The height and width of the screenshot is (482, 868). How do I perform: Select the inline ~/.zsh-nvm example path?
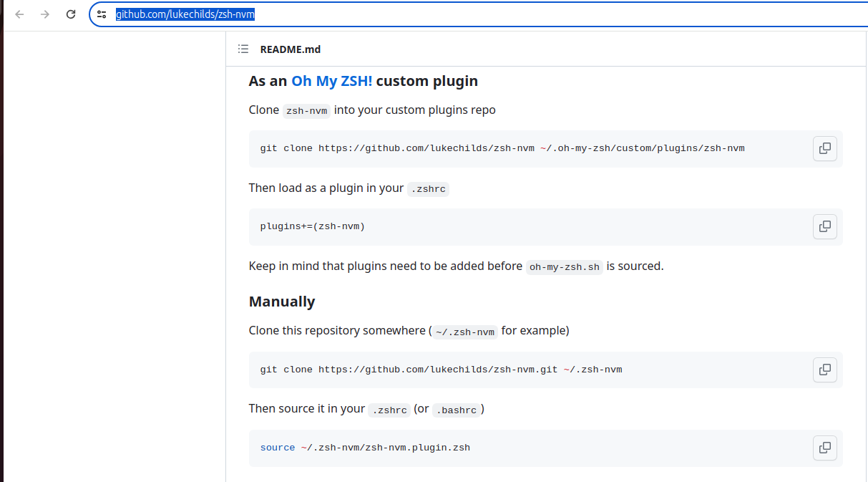point(465,332)
